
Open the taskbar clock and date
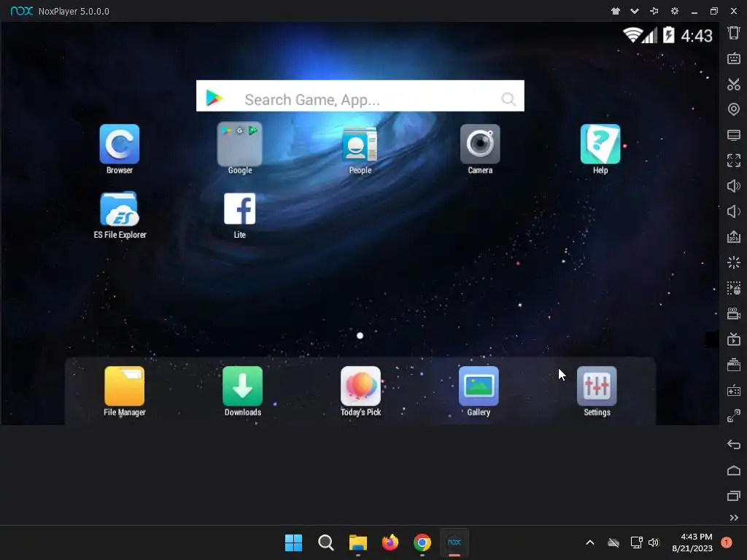pos(692,542)
